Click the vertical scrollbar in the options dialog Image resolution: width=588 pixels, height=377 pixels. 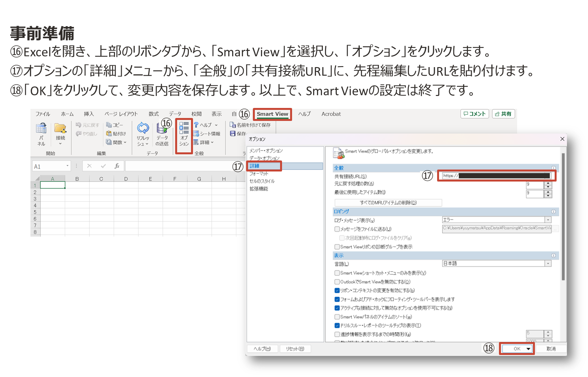[x=563, y=217]
